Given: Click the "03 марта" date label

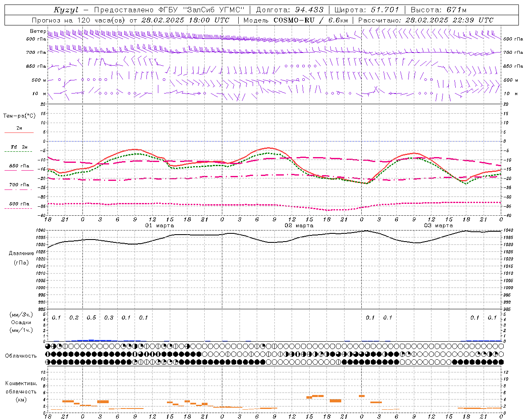Looking at the screenshot, I should 438,226.
